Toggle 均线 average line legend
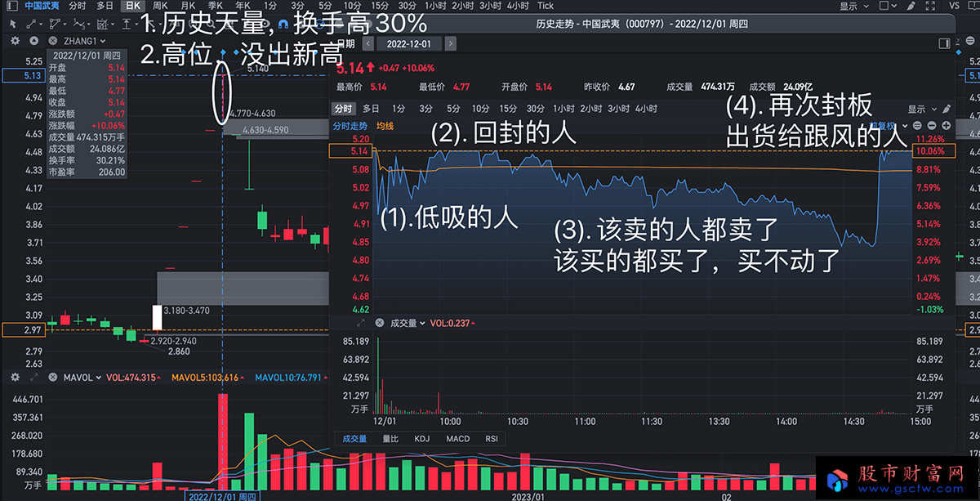Screen dimensions: 980x501 pyautogui.click(x=385, y=126)
